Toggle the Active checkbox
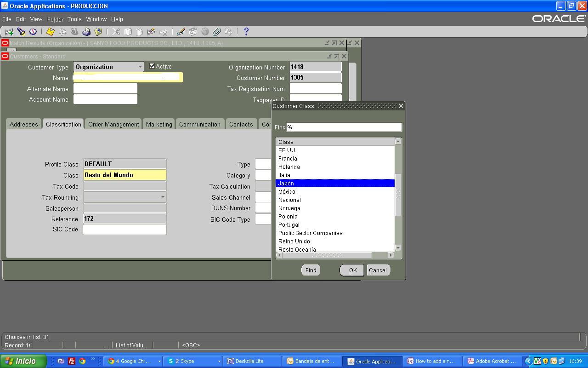This screenshot has height=368, width=588. click(152, 66)
